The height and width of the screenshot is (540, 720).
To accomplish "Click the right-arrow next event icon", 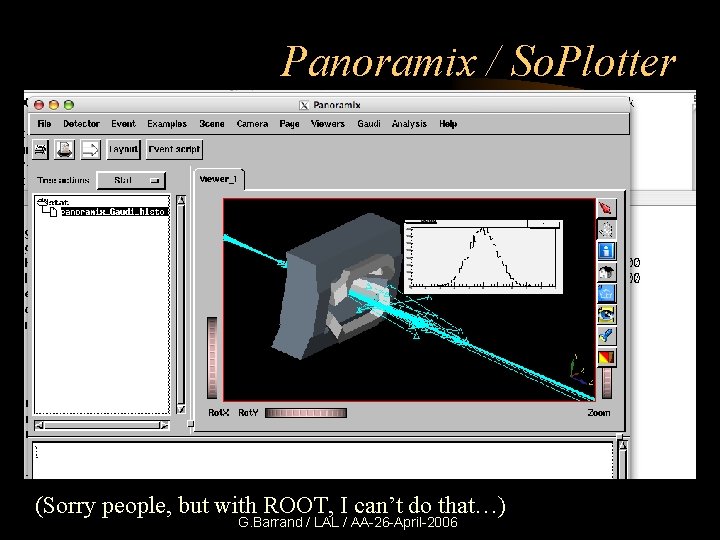I will [x=90, y=150].
